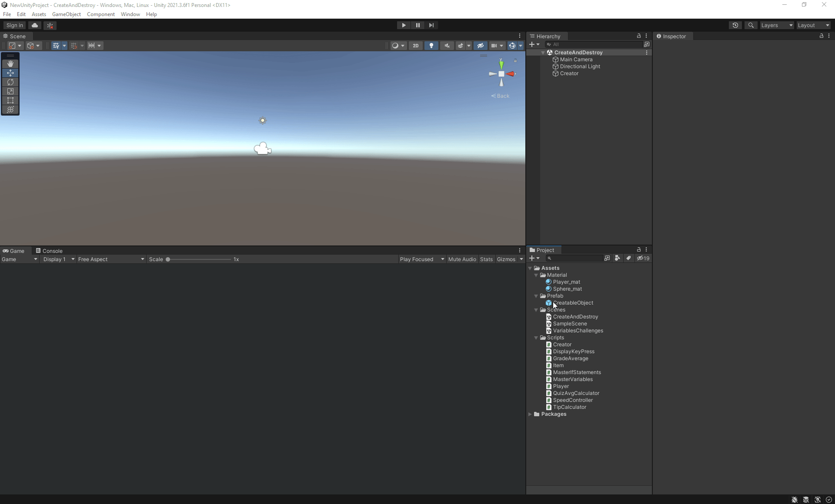Open the Free Aspect dropdown
Viewport: 835px width, 504px height.
coord(111,259)
